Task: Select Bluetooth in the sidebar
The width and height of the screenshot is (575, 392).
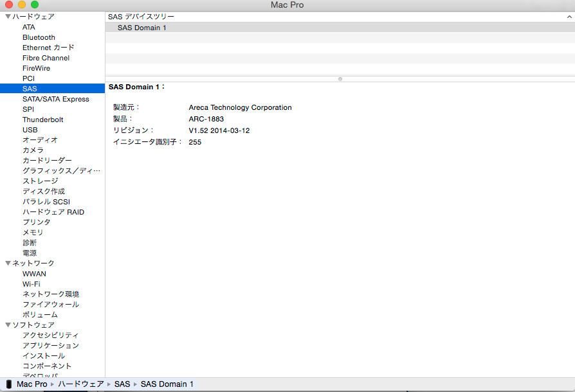Action: coord(39,37)
